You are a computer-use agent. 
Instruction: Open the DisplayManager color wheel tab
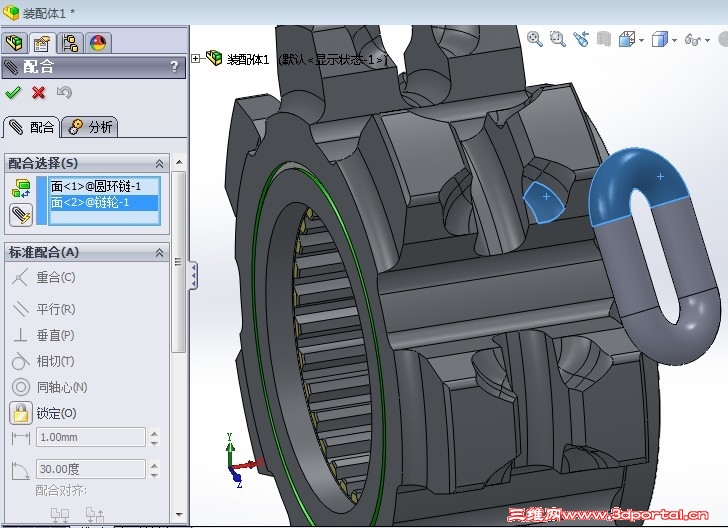point(98,43)
